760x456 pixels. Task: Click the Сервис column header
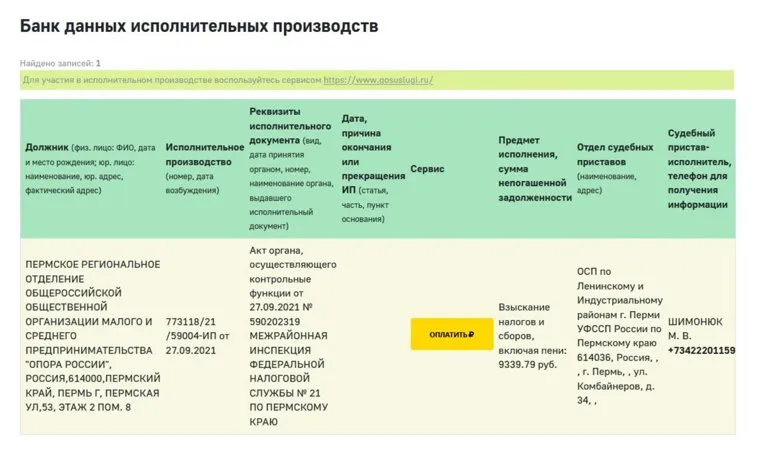coord(427,169)
